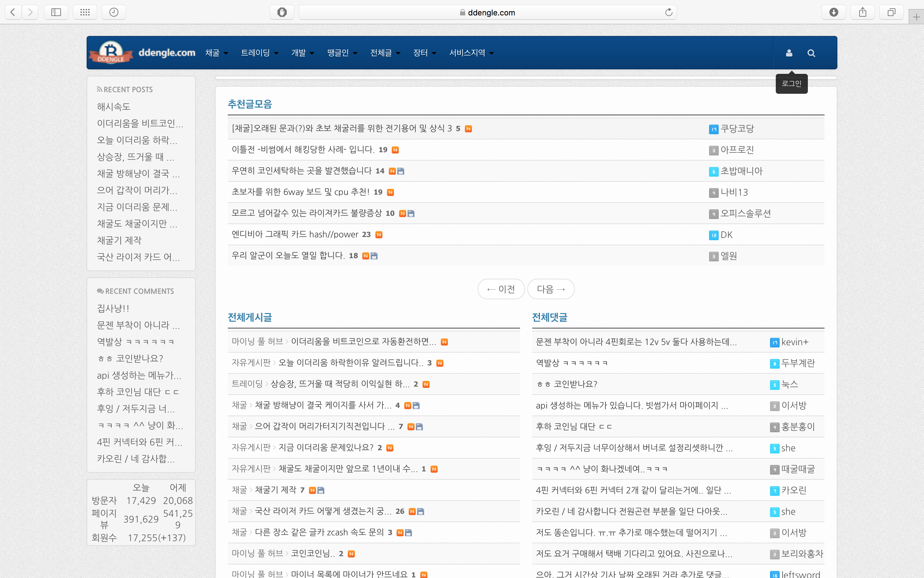Open recent comment ㅎㅎ 코인받나요? in sidebar
Viewport: 924px width, 578px height.
[130, 358]
